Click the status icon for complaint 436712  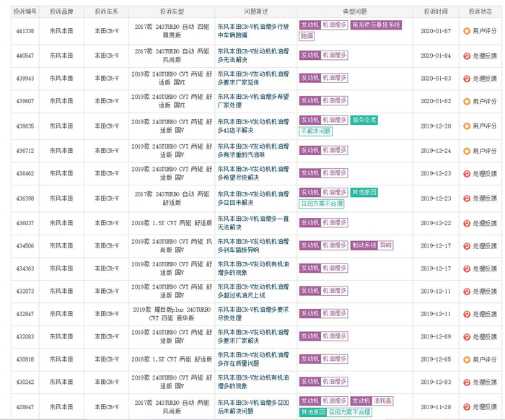tap(466, 151)
